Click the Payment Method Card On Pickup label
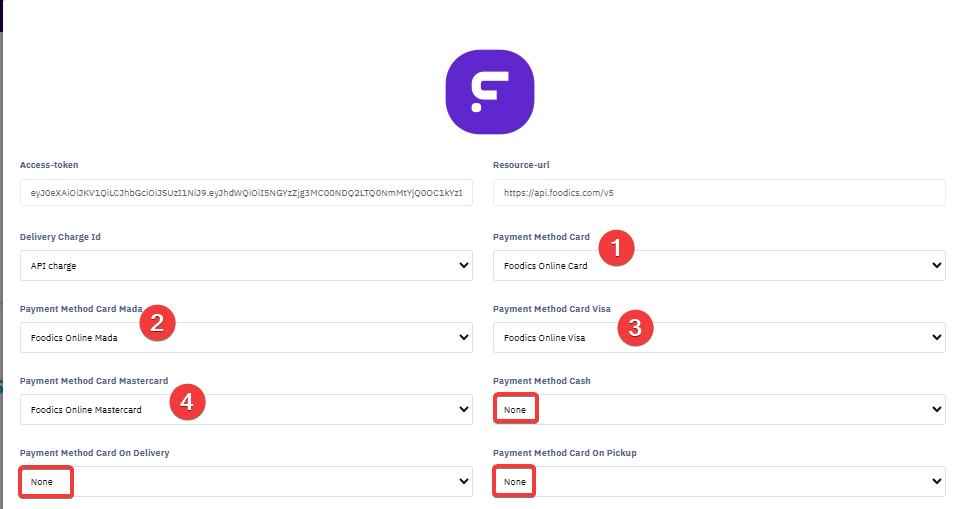Viewport: 956px width, 509px height. (565, 453)
